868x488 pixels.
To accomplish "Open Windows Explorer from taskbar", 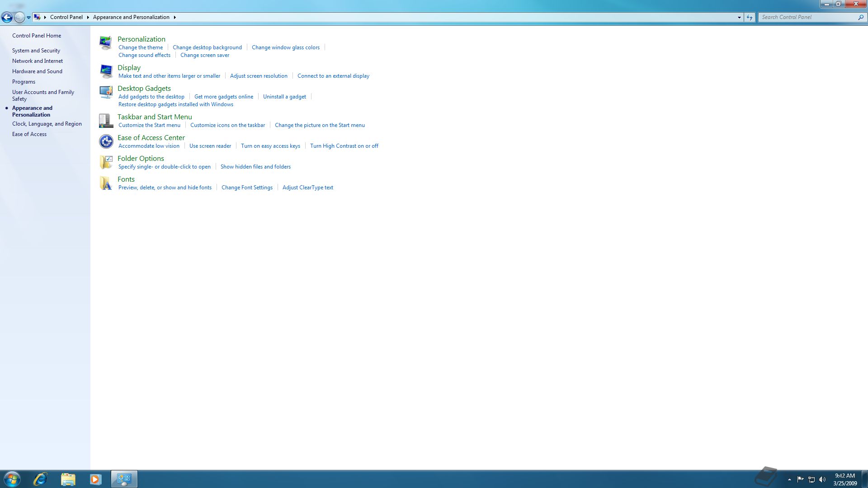I will coord(68,479).
